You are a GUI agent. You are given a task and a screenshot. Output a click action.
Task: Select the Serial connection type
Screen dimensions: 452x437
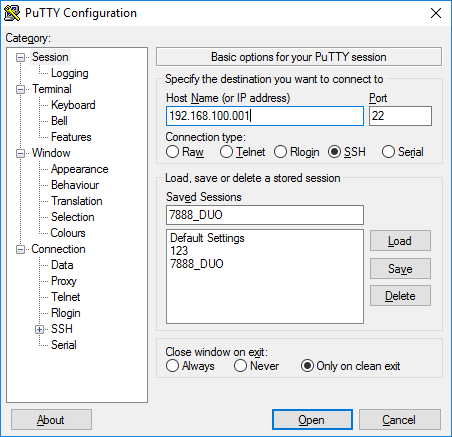(x=388, y=152)
